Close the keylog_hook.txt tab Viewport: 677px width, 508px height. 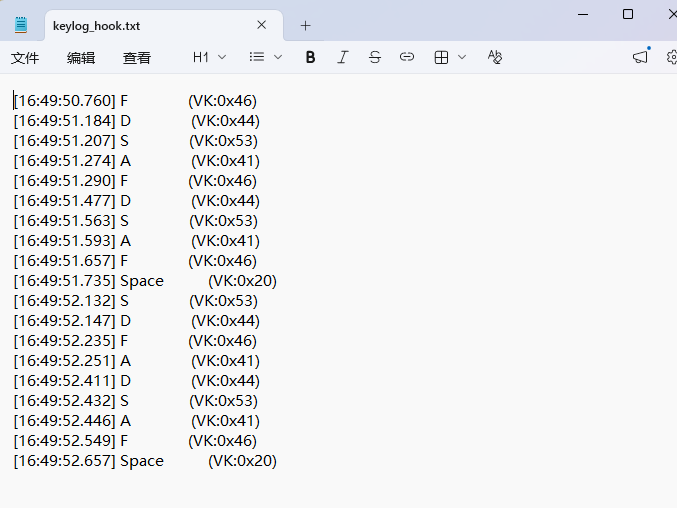[261, 25]
